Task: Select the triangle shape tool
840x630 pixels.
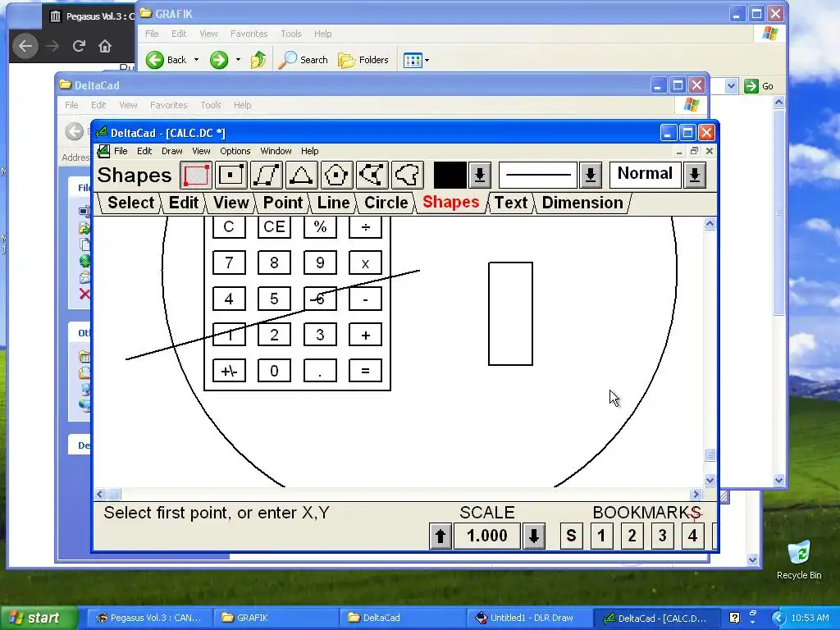Action: (301, 176)
